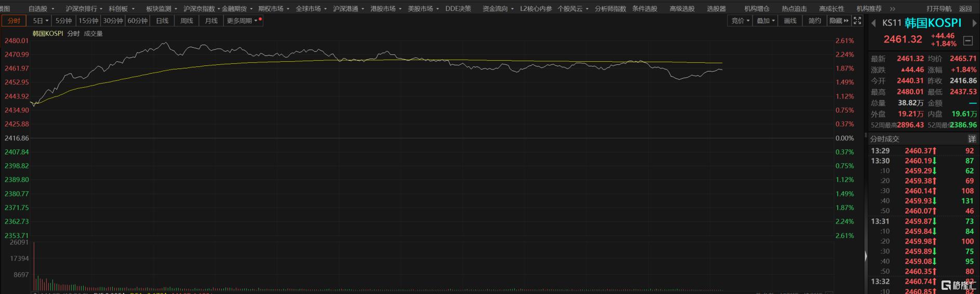Click the first tall volume bar at open
The image size is (980, 294).
tap(34, 266)
